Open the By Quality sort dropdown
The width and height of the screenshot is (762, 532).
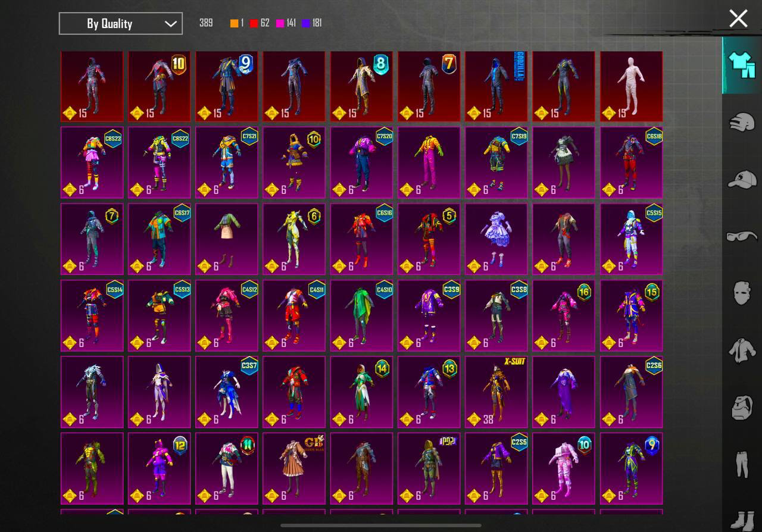pyautogui.click(x=121, y=23)
